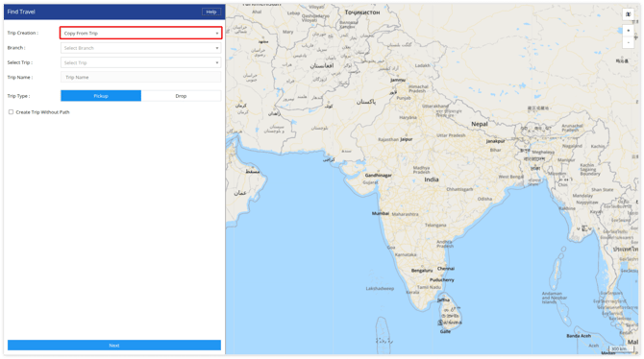Image resolution: width=644 pixels, height=359 pixels.
Task: Zoom in on the map
Action: pyautogui.click(x=628, y=31)
